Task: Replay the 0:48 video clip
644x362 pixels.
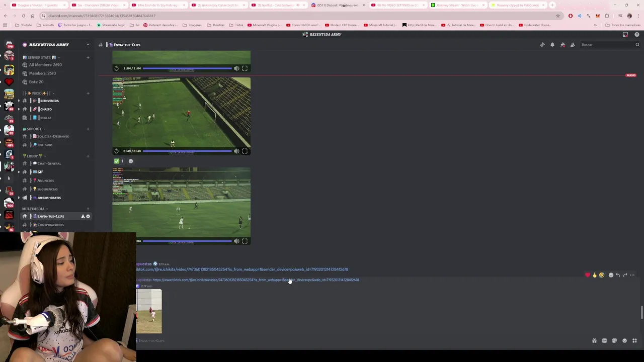Action: (x=117, y=151)
